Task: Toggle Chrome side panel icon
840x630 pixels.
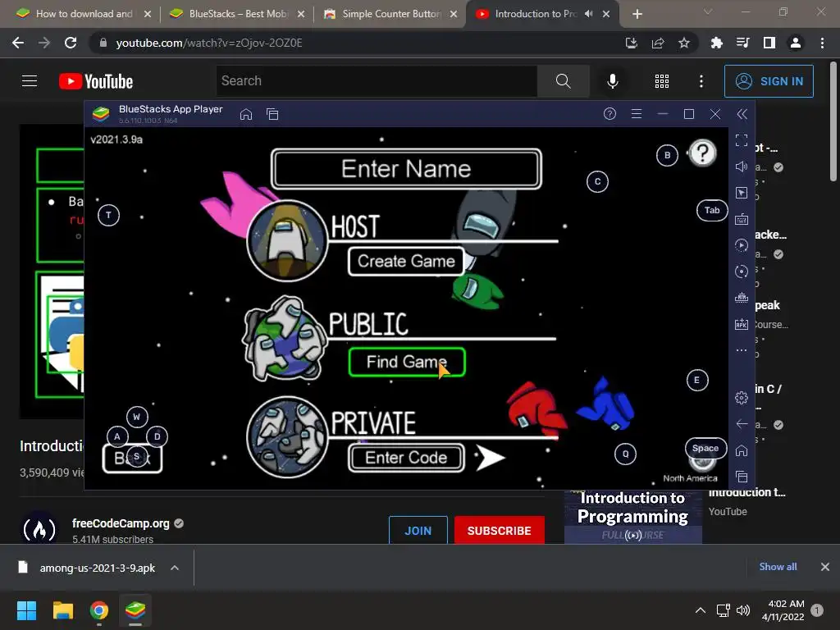Action: coord(769,43)
